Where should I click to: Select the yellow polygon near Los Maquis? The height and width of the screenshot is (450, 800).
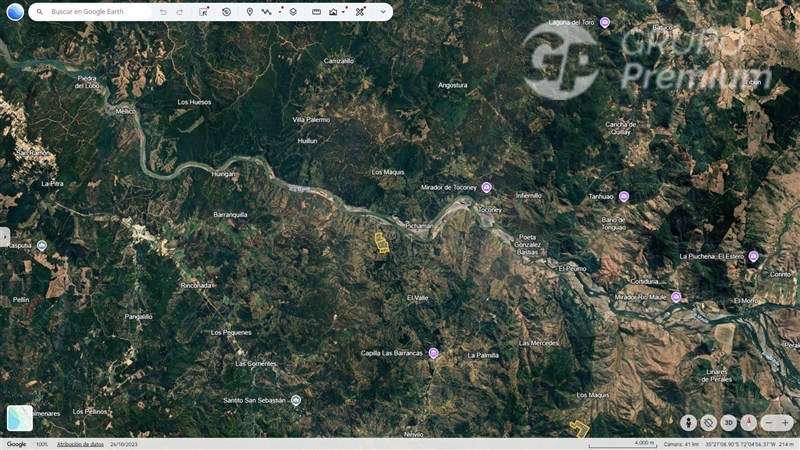point(580,429)
